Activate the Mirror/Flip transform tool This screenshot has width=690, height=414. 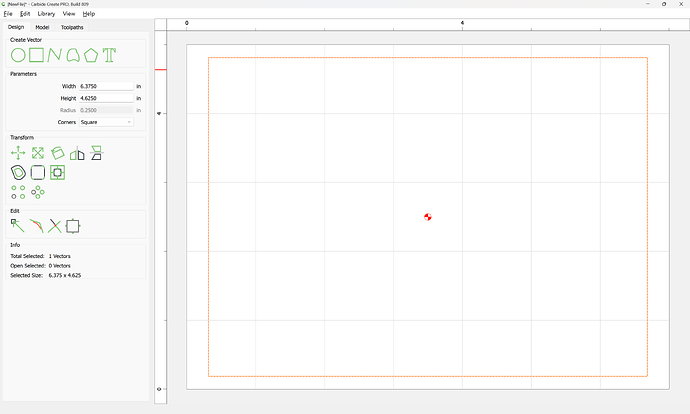pyautogui.click(x=77, y=153)
